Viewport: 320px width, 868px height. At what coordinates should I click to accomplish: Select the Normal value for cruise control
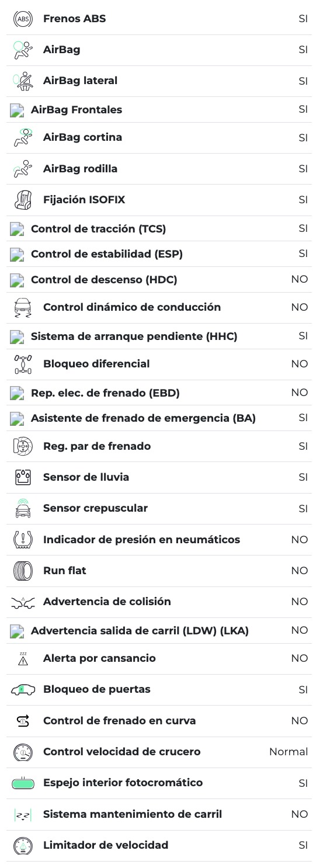(x=288, y=752)
